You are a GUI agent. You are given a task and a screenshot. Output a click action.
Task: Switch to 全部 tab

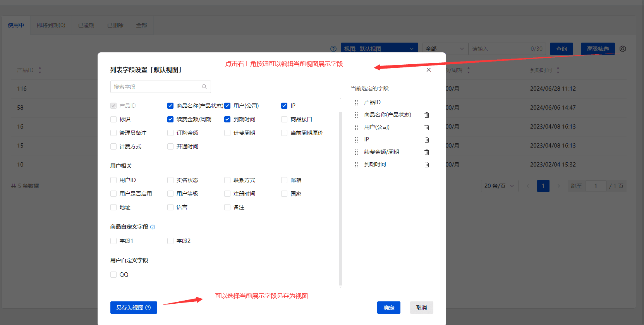coord(142,25)
